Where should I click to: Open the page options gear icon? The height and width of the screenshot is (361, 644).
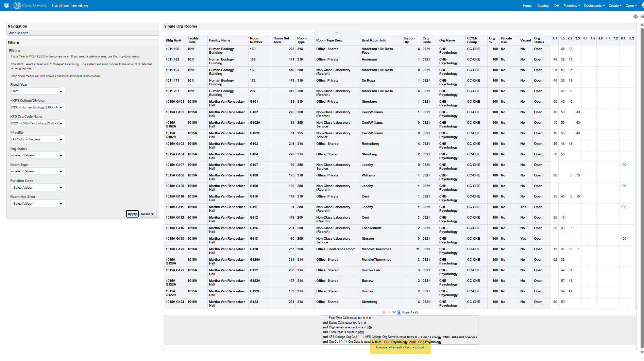coord(635,17)
